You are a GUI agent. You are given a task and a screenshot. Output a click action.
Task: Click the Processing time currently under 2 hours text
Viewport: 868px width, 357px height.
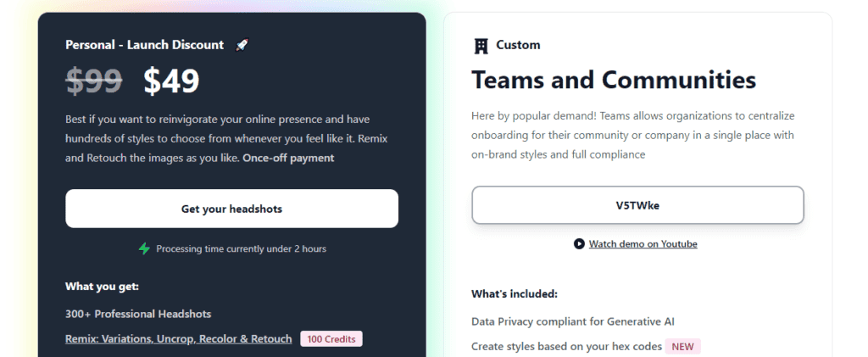[241, 249]
